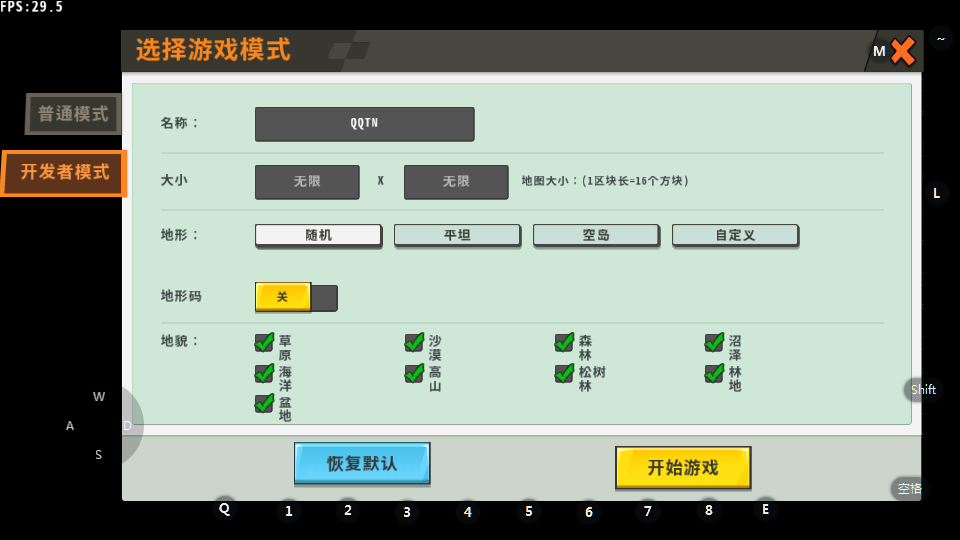Choose 自定义 custom terrain type
960x540 pixels.
(735, 236)
